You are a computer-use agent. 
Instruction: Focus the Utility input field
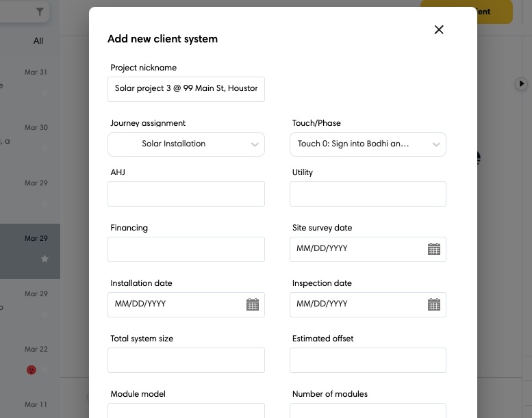[x=368, y=194]
